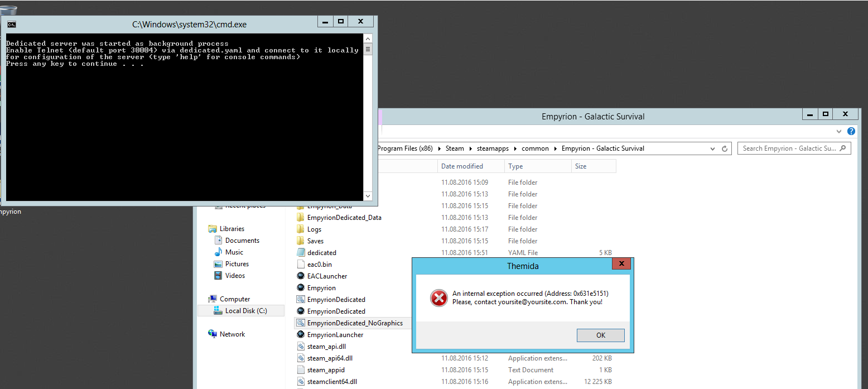
Task: Click the cmd.exe title bar icon
Action: tap(11, 24)
